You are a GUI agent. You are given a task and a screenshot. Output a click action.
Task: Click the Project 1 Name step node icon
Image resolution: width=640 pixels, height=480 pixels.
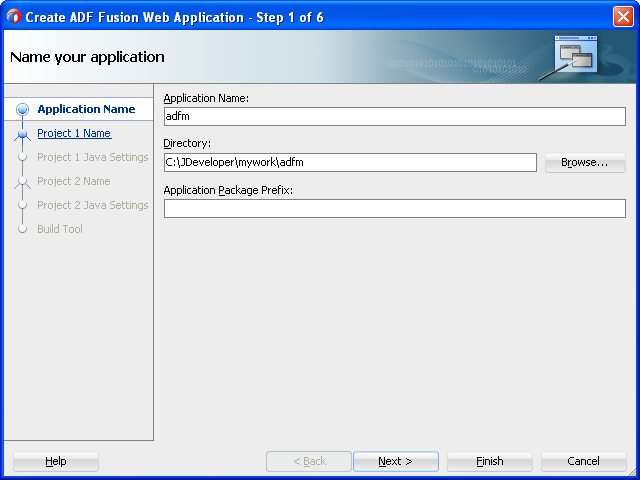tap(22, 134)
